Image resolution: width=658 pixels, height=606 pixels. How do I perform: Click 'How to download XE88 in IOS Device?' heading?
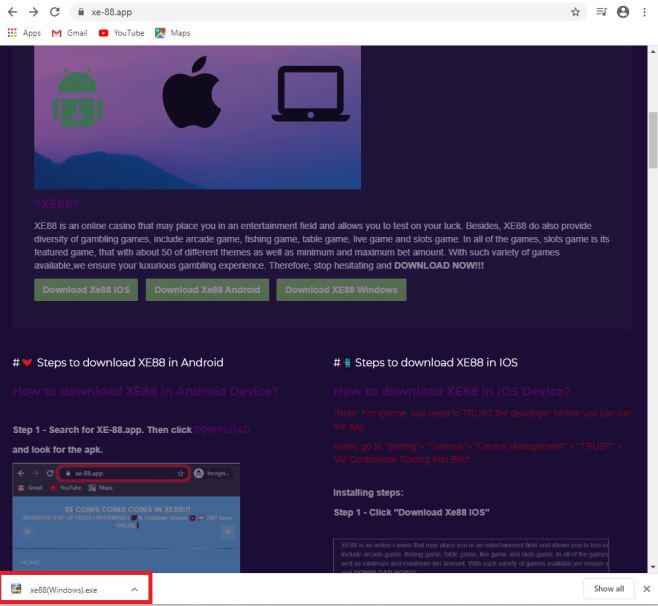pyautogui.click(x=452, y=391)
